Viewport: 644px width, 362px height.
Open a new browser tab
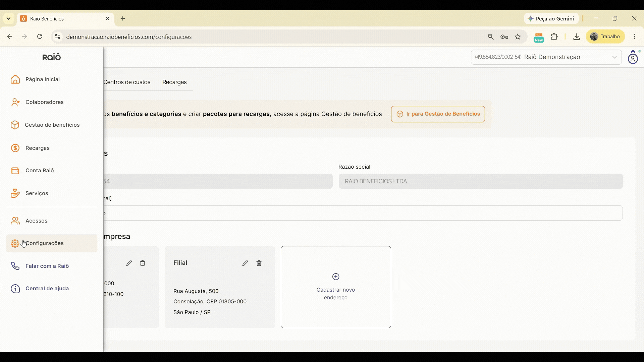pyautogui.click(x=123, y=19)
